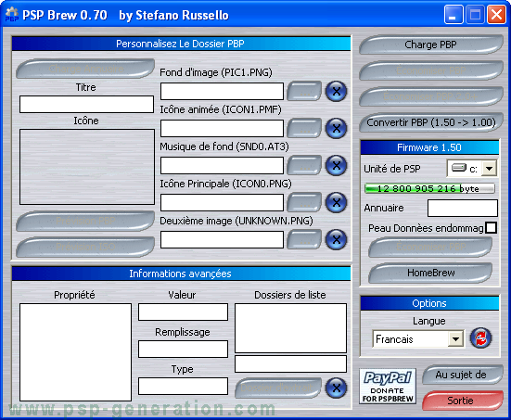Click the Titre input field
The width and height of the screenshot is (511, 420).
(x=86, y=104)
